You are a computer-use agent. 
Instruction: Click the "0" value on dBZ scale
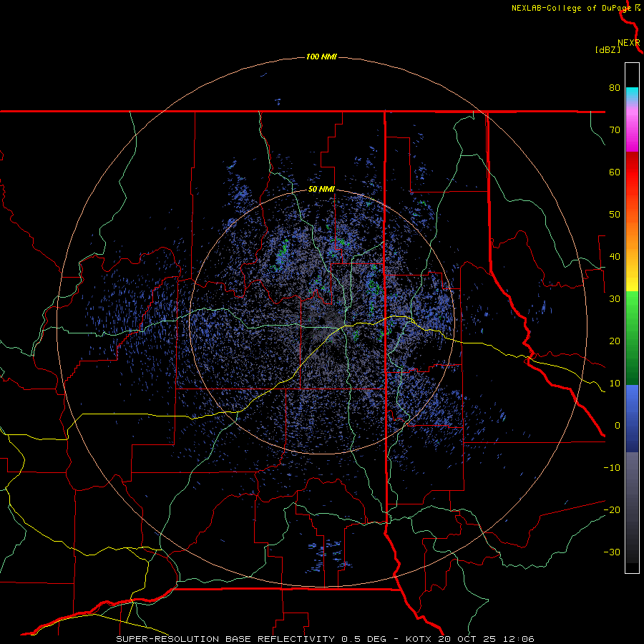(x=618, y=426)
